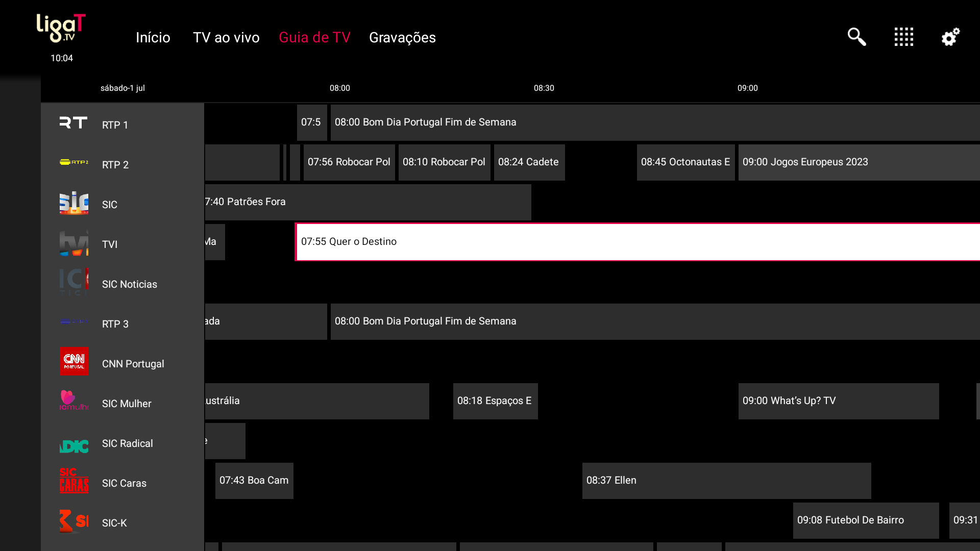This screenshot has height=551, width=980.
Task: Select 07:43 Boa Cam program
Action: pyautogui.click(x=254, y=481)
